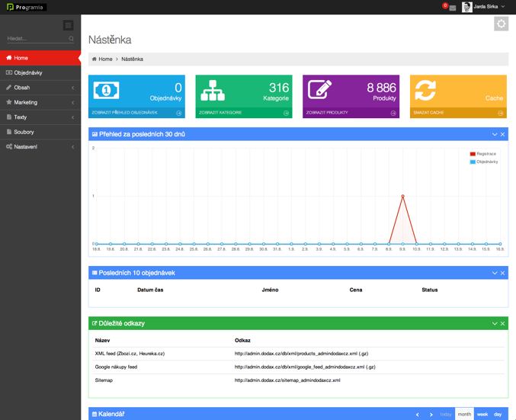This screenshot has width=516, height=420.
Task: Toggle Registrace series in chart legend
Action: (x=482, y=154)
